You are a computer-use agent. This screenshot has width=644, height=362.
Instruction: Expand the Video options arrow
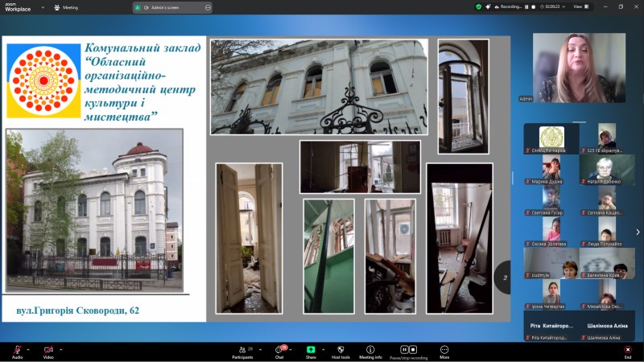(x=60, y=349)
